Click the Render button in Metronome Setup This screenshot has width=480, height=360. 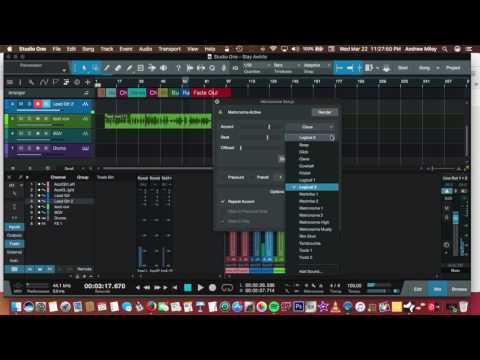324,112
